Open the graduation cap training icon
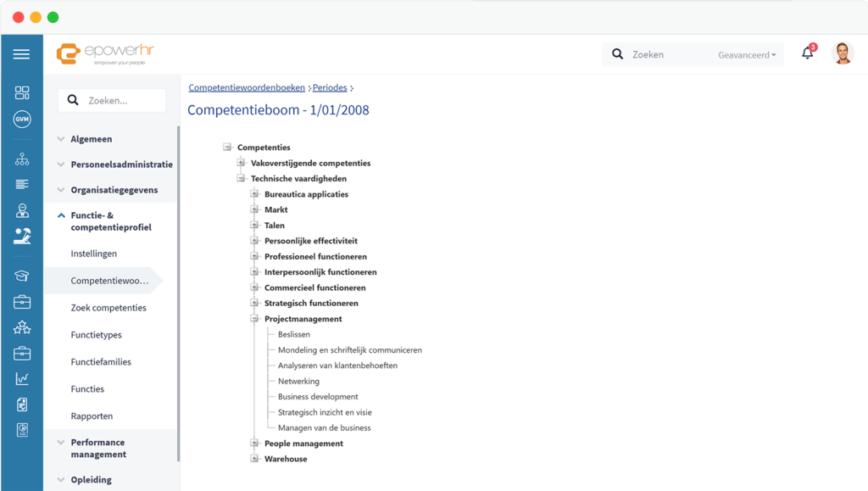This screenshot has height=491, width=868. coord(21,276)
